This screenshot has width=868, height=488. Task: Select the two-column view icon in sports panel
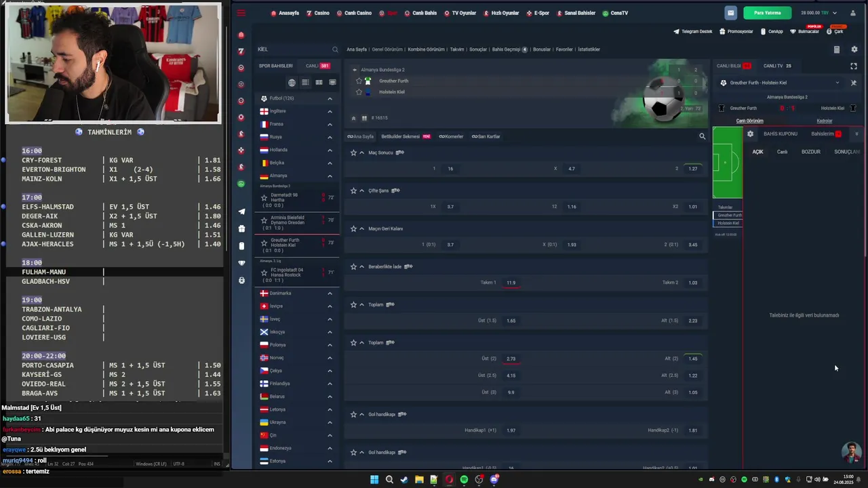319,83
